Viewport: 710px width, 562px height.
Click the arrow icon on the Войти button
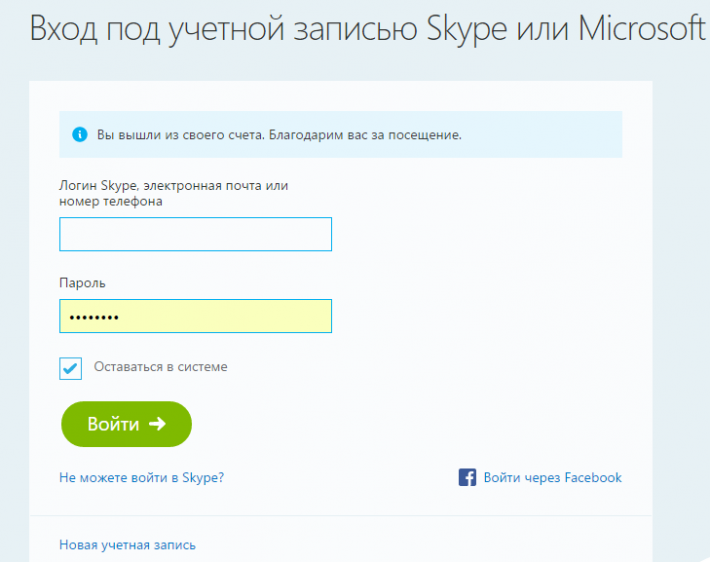click(x=158, y=424)
